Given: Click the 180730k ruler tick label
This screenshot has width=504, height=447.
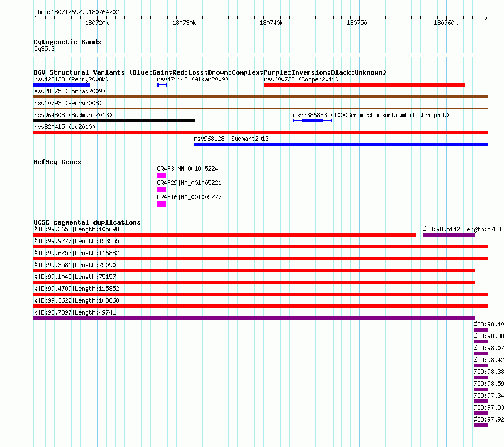Looking at the screenshot, I should pos(184,23).
